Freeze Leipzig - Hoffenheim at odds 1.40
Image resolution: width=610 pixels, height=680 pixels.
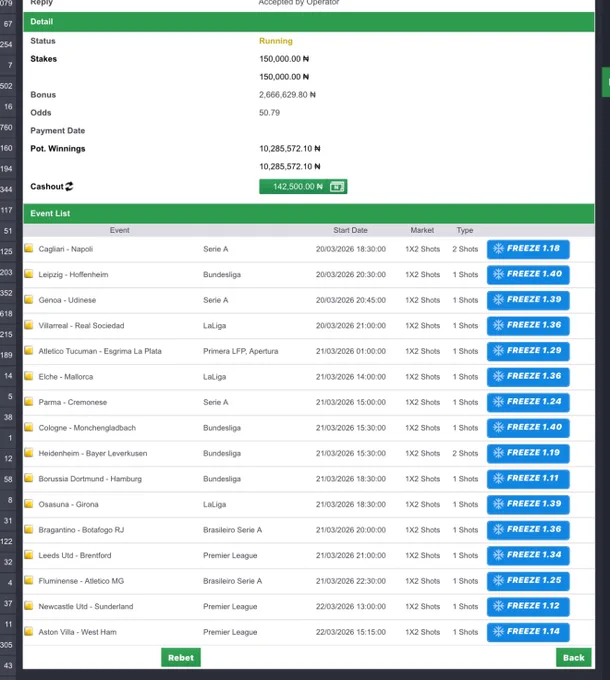click(528, 275)
